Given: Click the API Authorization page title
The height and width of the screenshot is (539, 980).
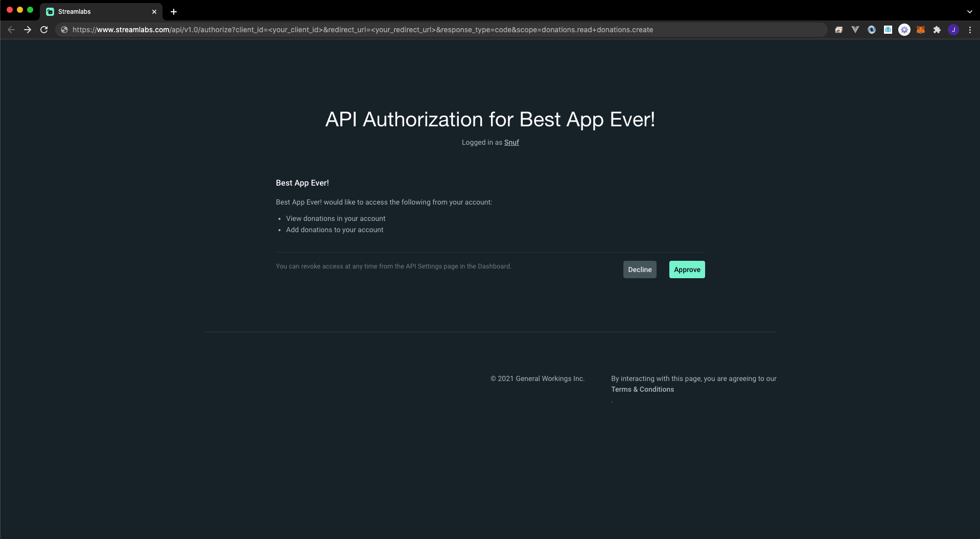Looking at the screenshot, I should 490,119.
